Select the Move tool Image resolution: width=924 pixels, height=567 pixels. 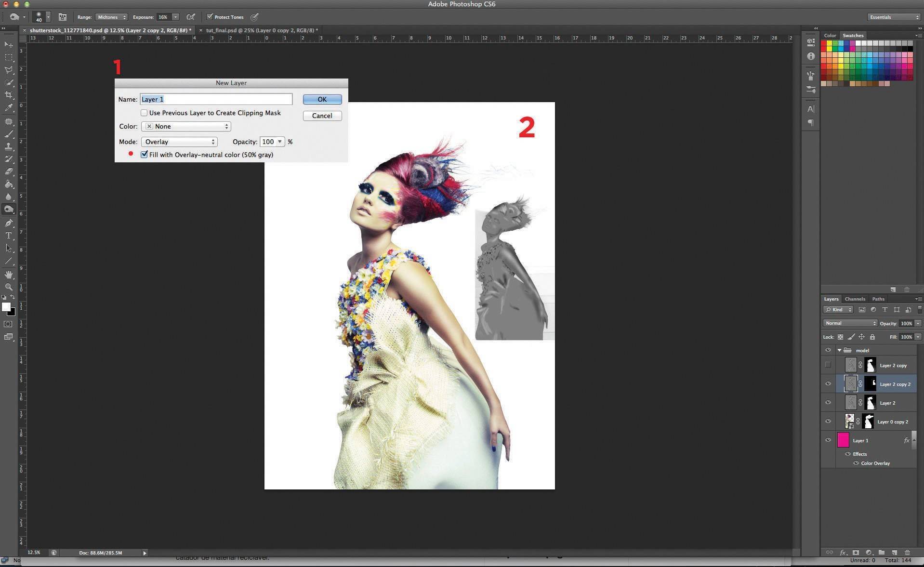pyautogui.click(x=9, y=45)
